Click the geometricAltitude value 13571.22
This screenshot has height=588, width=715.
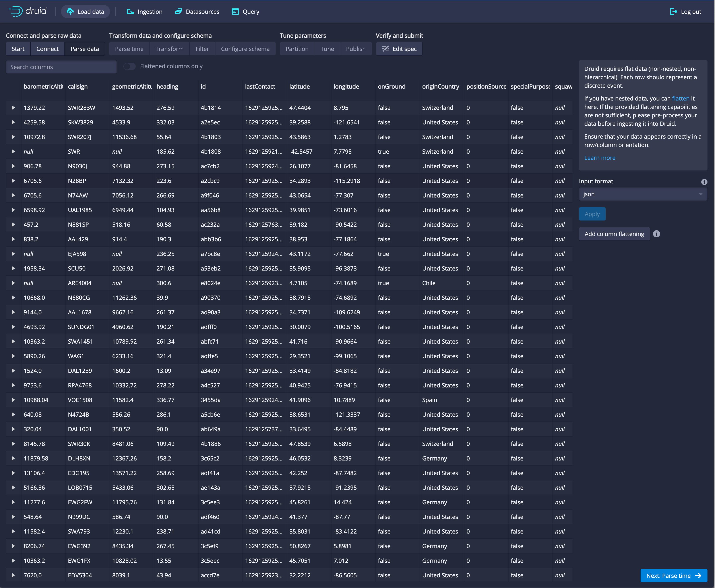tap(124, 473)
